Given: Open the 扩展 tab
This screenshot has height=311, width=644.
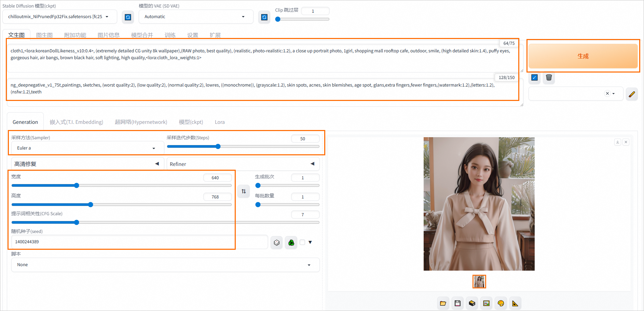Looking at the screenshot, I should coord(215,35).
